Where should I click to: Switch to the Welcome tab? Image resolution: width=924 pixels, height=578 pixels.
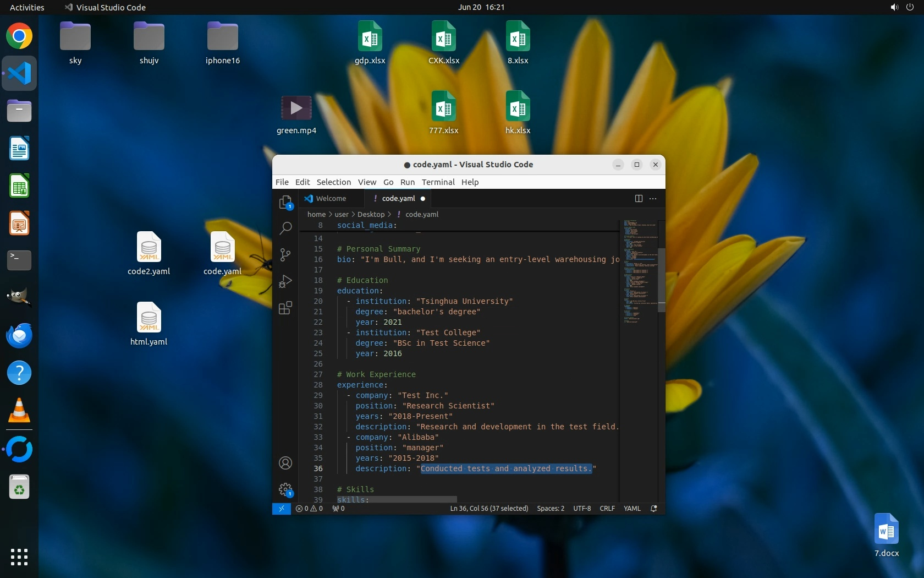pos(331,199)
